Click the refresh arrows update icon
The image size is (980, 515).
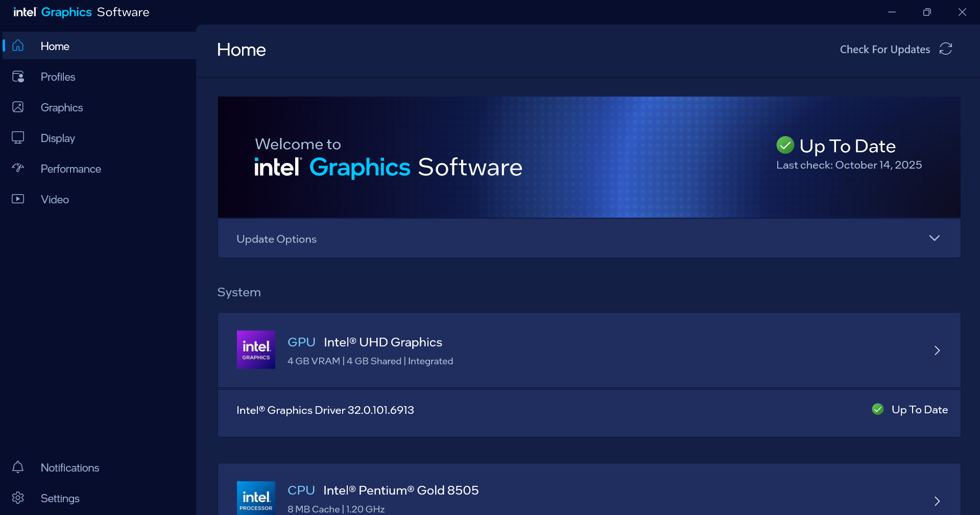tap(946, 49)
